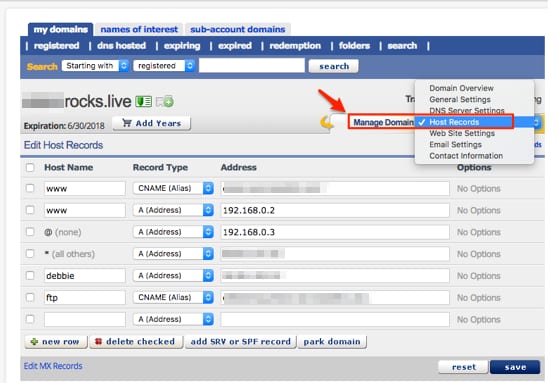Click 'search' in the blue nav bar
This screenshot has width=558, height=386.
[402, 46]
